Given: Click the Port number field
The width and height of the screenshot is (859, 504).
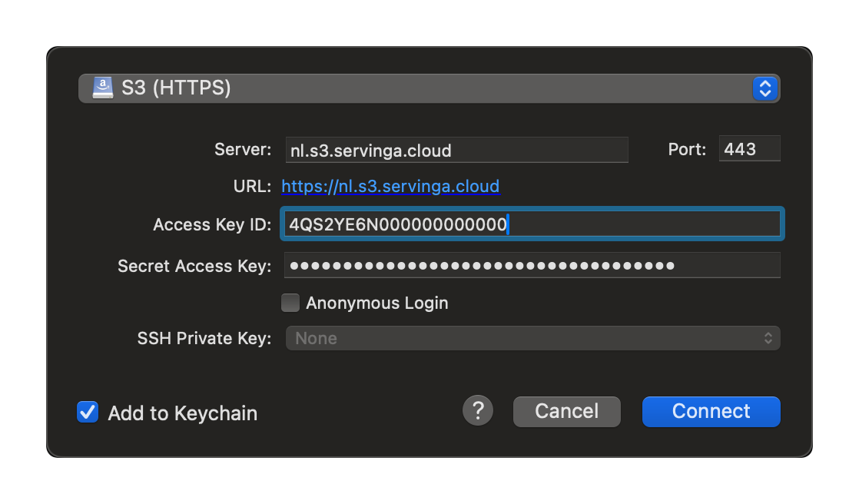Looking at the screenshot, I should [749, 150].
